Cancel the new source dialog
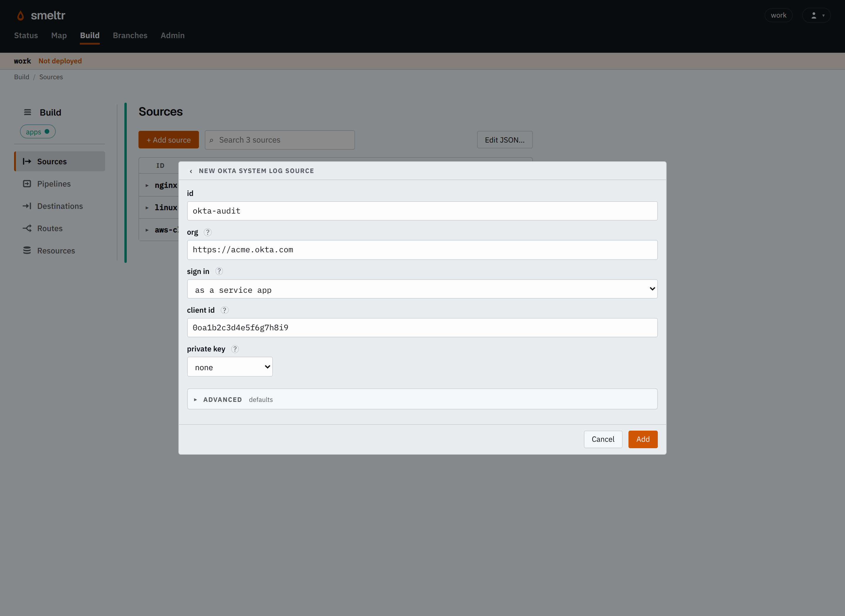The image size is (845, 616). click(x=603, y=439)
